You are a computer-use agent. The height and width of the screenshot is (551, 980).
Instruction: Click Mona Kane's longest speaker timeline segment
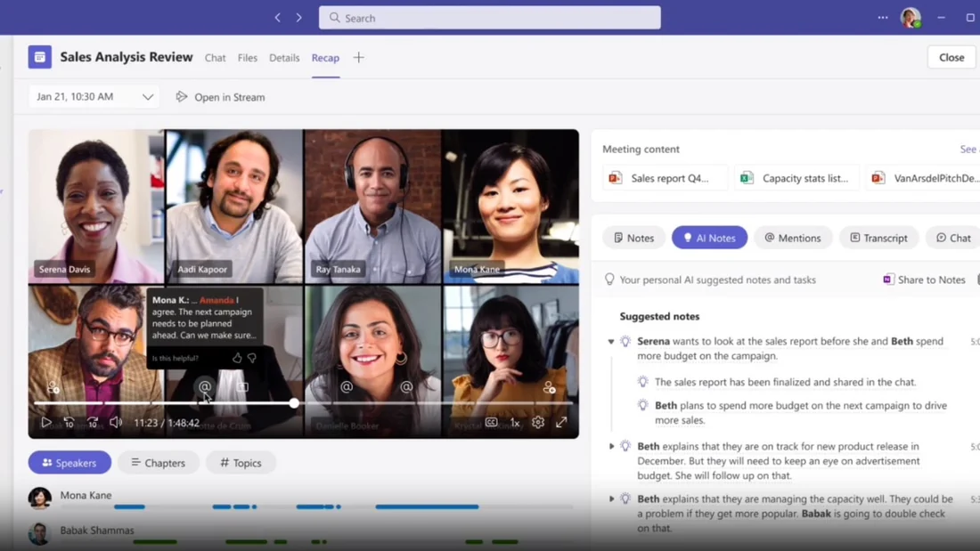click(427, 506)
